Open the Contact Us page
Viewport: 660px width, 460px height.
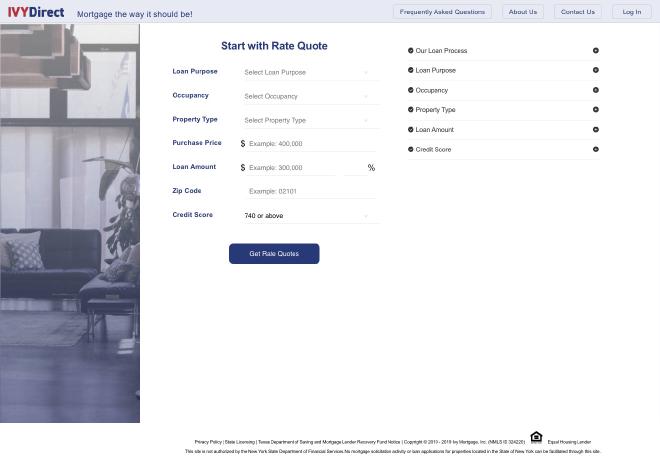pyautogui.click(x=577, y=12)
